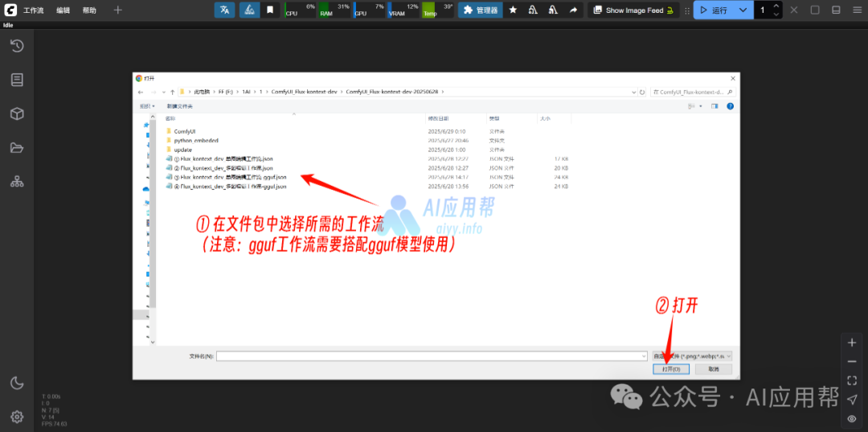
Task: Open the hamburger menu icon
Action: (x=857, y=10)
